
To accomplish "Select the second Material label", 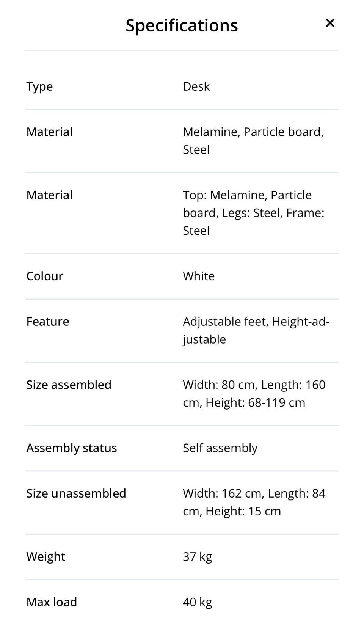I will 49,195.
